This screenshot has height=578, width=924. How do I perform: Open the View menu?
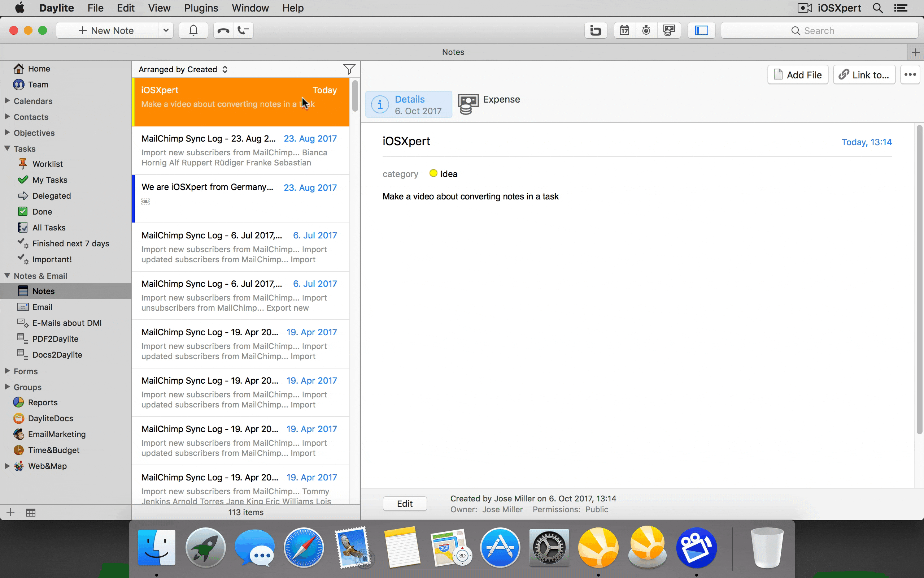click(159, 8)
